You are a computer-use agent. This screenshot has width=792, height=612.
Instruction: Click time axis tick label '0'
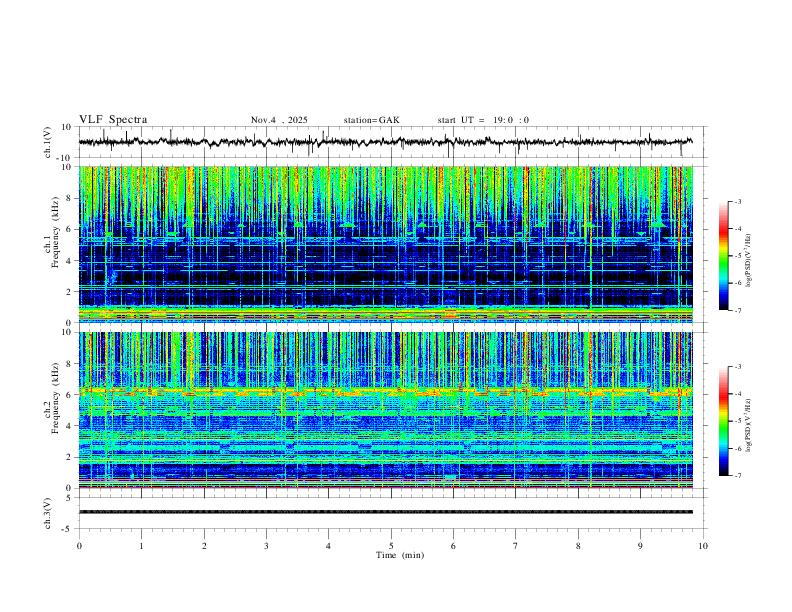(x=79, y=546)
